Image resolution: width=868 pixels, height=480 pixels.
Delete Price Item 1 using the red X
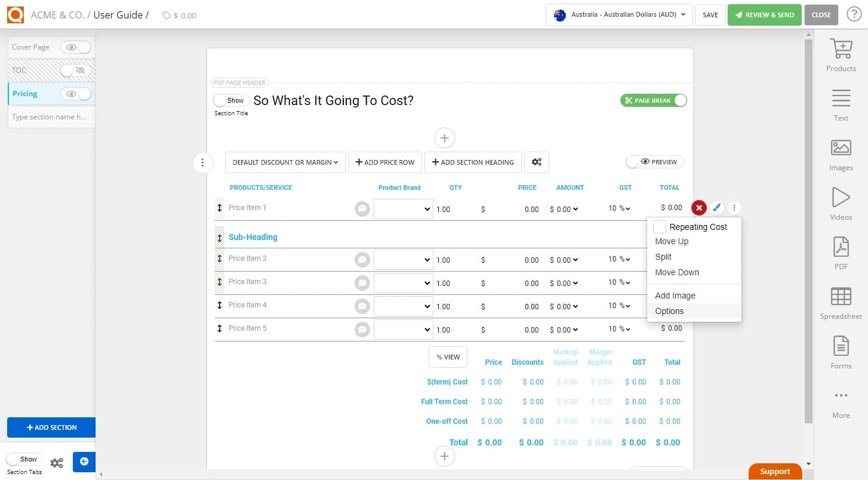click(699, 208)
